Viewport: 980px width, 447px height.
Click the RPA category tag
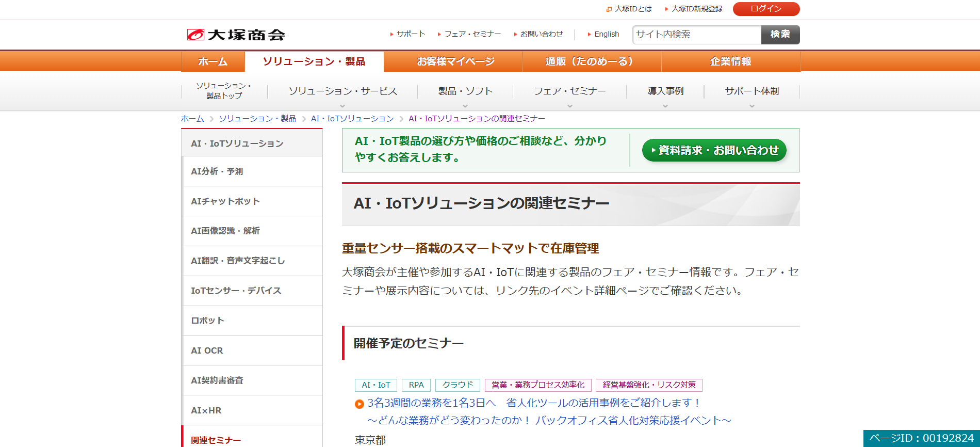click(x=416, y=385)
